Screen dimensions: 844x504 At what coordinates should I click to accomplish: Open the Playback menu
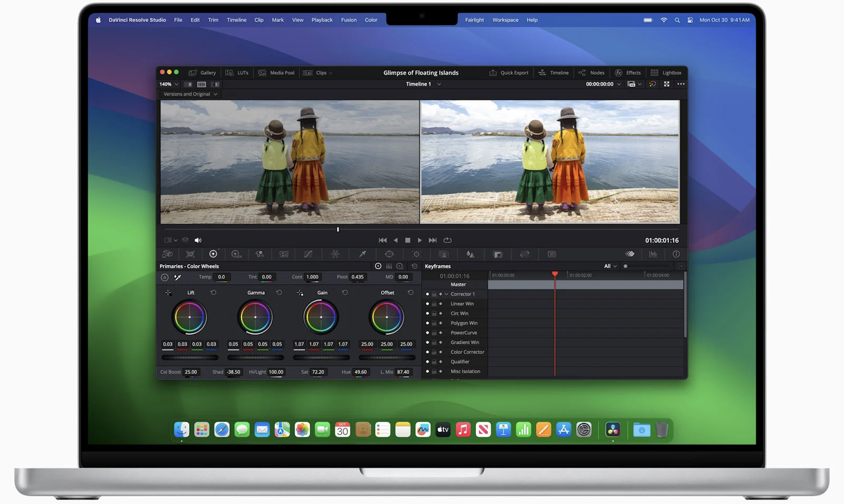[322, 20]
